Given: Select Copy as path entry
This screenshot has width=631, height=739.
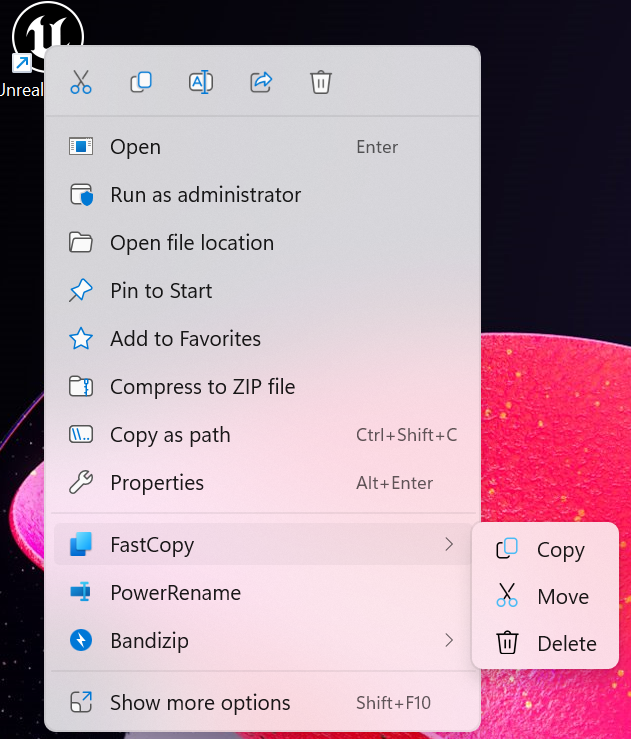Looking at the screenshot, I should pyautogui.click(x=264, y=435).
